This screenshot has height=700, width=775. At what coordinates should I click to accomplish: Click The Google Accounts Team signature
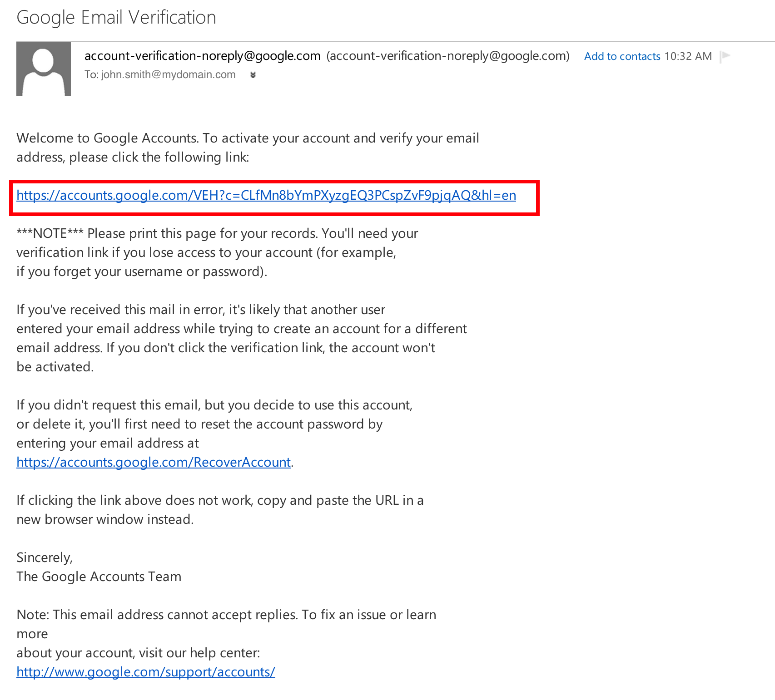tap(99, 577)
